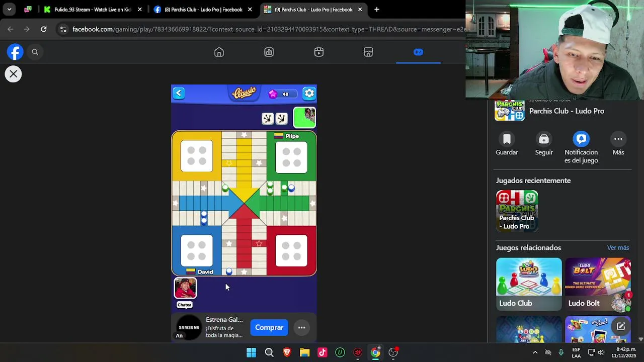Image resolution: width=644 pixels, height=362 pixels.
Task: Open TikTok app in taskbar
Action: tap(323, 352)
